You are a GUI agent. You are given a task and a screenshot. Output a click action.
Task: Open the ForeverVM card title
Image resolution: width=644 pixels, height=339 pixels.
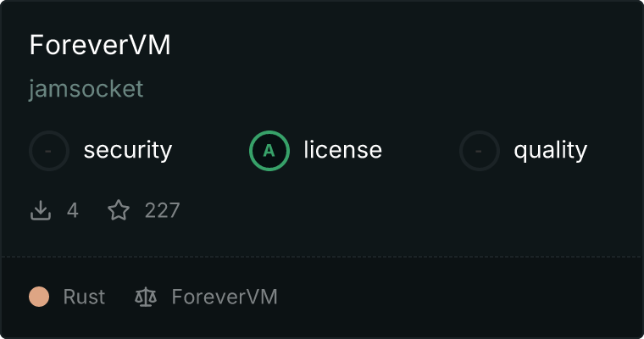click(x=100, y=44)
